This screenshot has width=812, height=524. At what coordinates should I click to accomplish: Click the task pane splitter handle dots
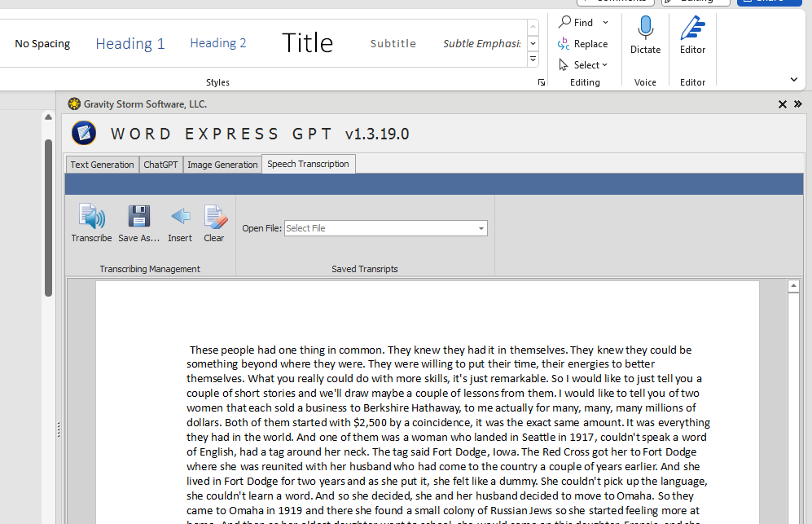pos(59,429)
